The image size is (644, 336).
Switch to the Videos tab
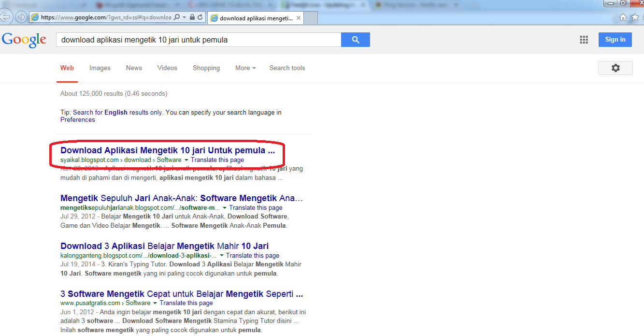pos(167,68)
